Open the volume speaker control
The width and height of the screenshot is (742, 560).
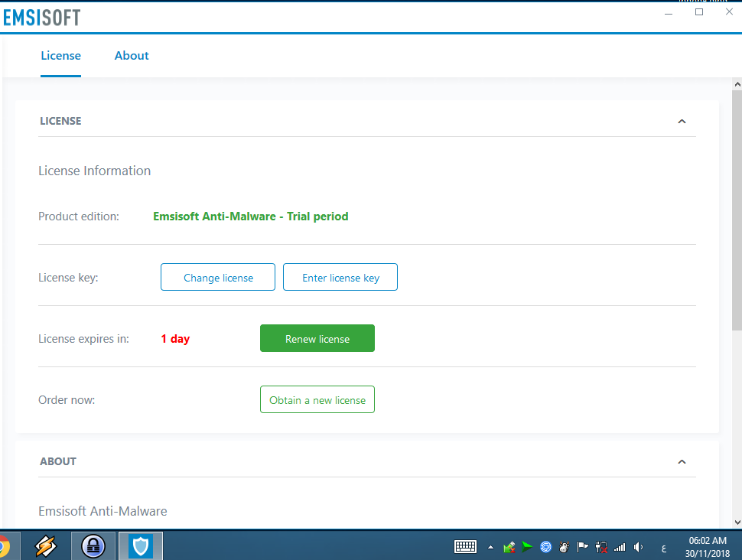click(639, 547)
